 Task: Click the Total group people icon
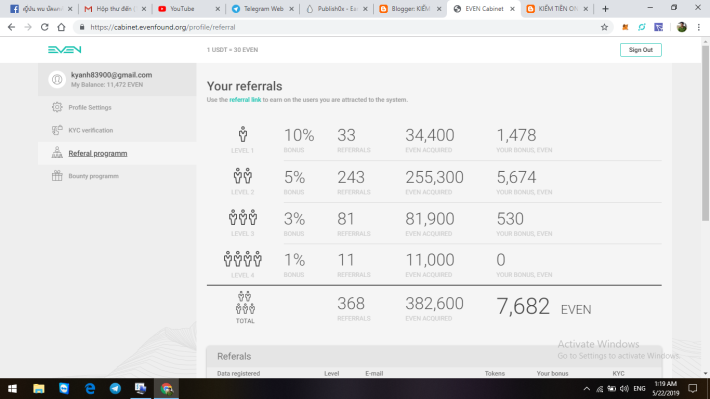(x=245, y=303)
